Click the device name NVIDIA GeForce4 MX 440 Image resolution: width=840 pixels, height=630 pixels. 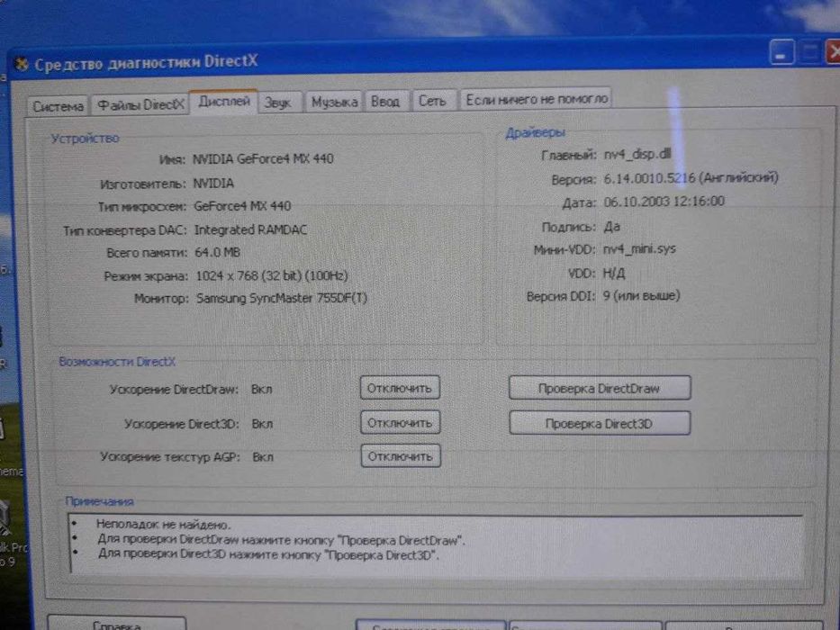tap(263, 158)
